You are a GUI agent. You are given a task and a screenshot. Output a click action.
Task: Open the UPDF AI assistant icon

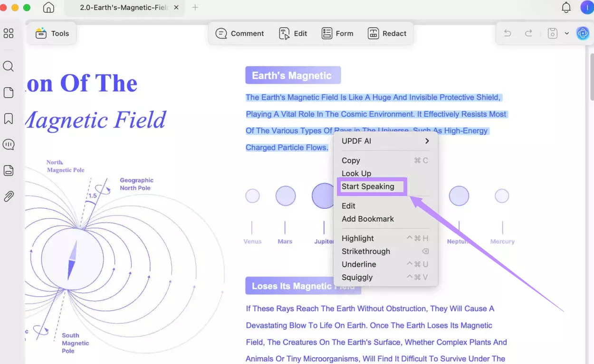[x=582, y=33]
